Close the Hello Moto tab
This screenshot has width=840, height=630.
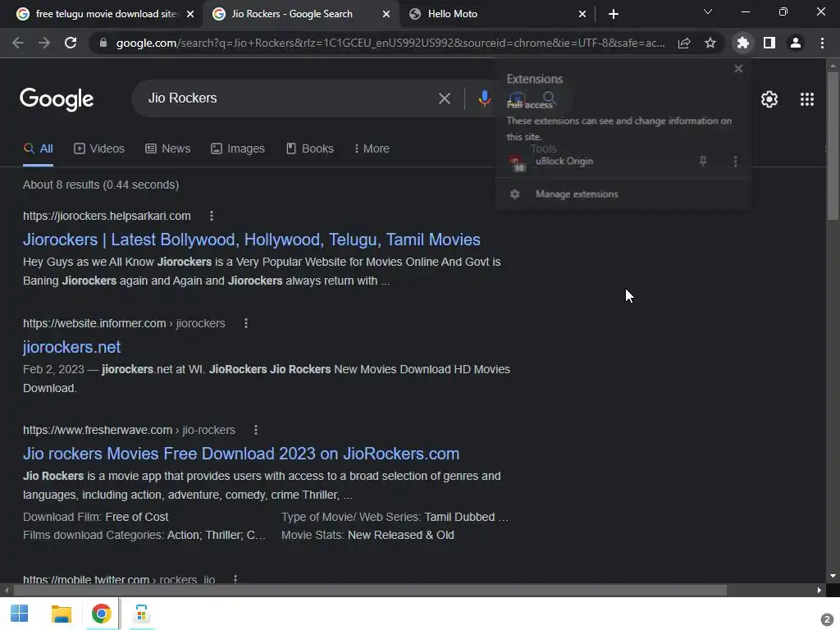pyautogui.click(x=582, y=14)
